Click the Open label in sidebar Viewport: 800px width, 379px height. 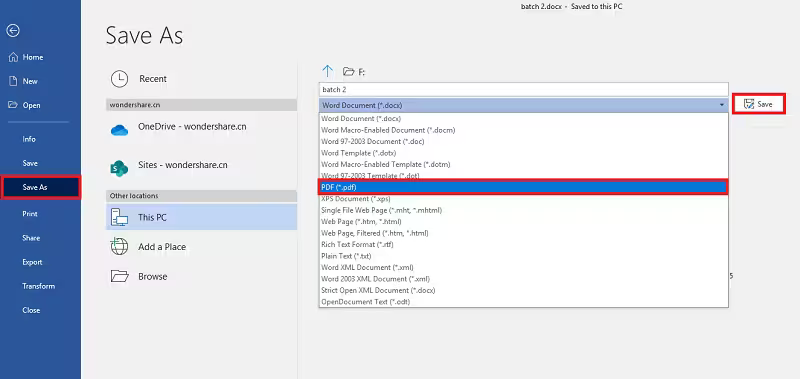(x=31, y=105)
